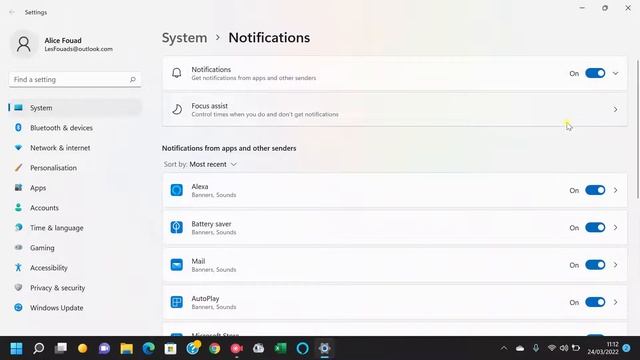Screen dimensions: 640x360
Task: Click the Focus assist moon icon
Action: click(177, 109)
